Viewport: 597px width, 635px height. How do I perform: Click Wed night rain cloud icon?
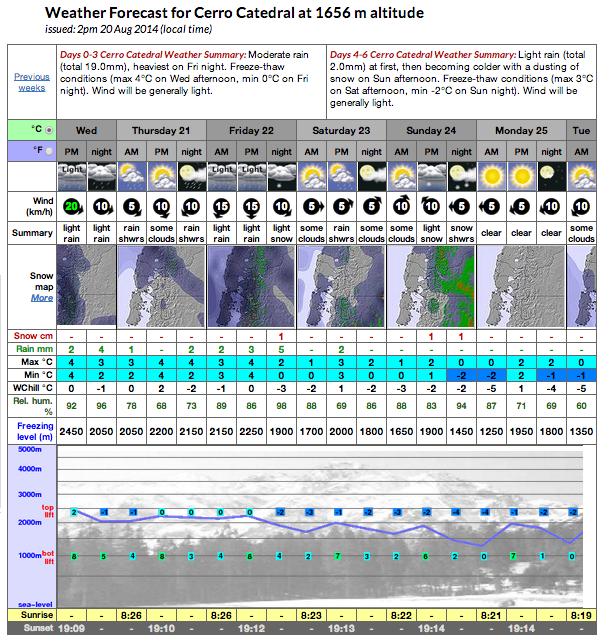[102, 176]
